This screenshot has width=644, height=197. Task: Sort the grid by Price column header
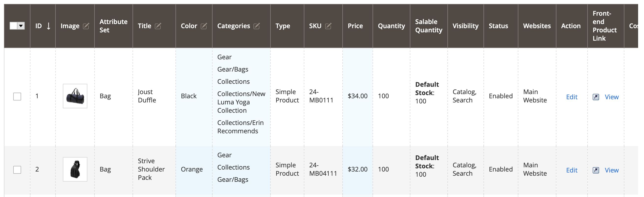point(355,26)
